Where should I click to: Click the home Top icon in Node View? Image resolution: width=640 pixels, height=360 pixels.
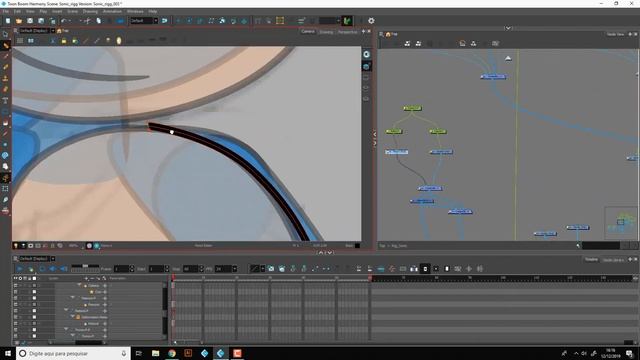tap(388, 34)
